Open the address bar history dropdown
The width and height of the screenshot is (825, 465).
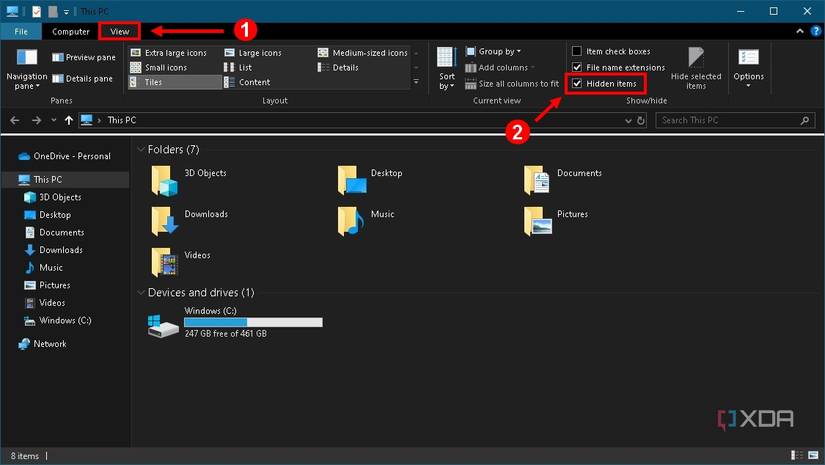coord(628,120)
